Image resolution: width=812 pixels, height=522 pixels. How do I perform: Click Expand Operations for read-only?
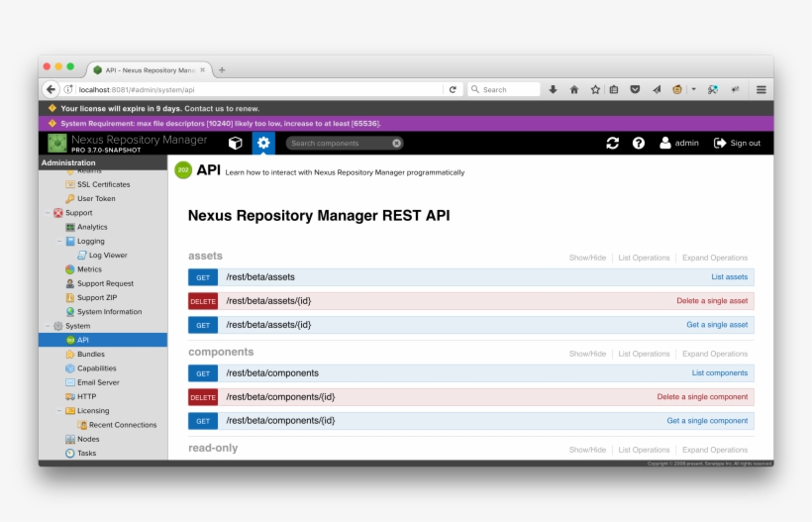(x=715, y=450)
